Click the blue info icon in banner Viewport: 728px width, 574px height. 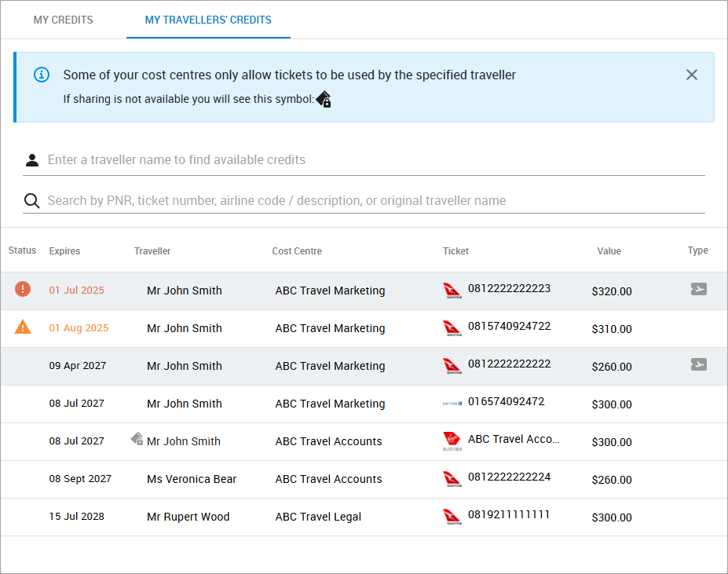pos(42,75)
